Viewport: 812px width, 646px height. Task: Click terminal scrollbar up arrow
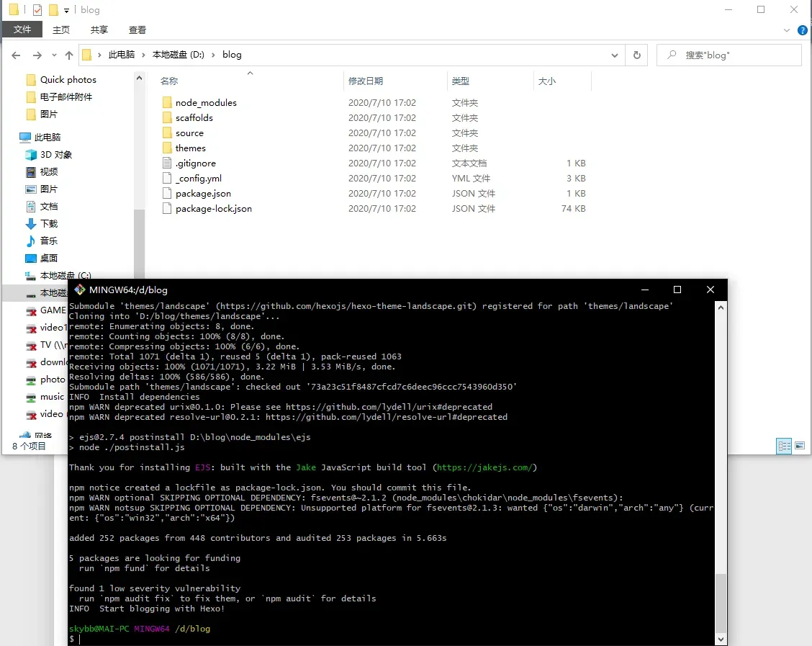[721, 308]
